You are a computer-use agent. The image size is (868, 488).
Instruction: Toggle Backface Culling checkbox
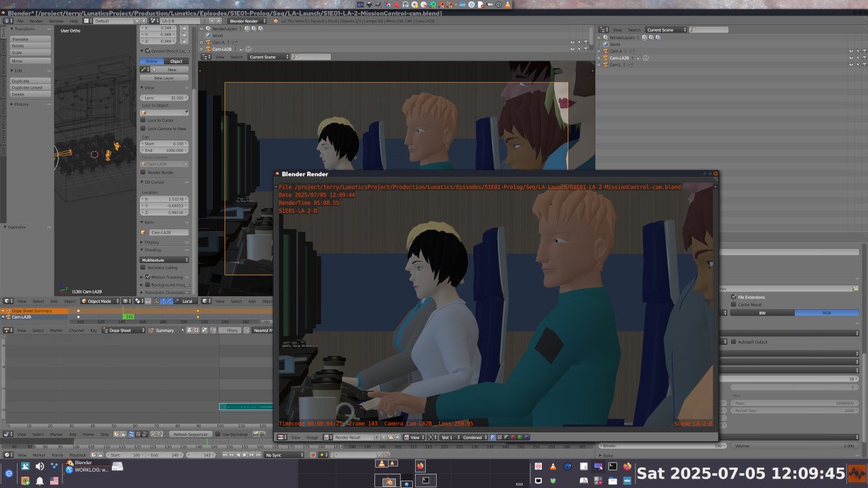pyautogui.click(x=143, y=268)
